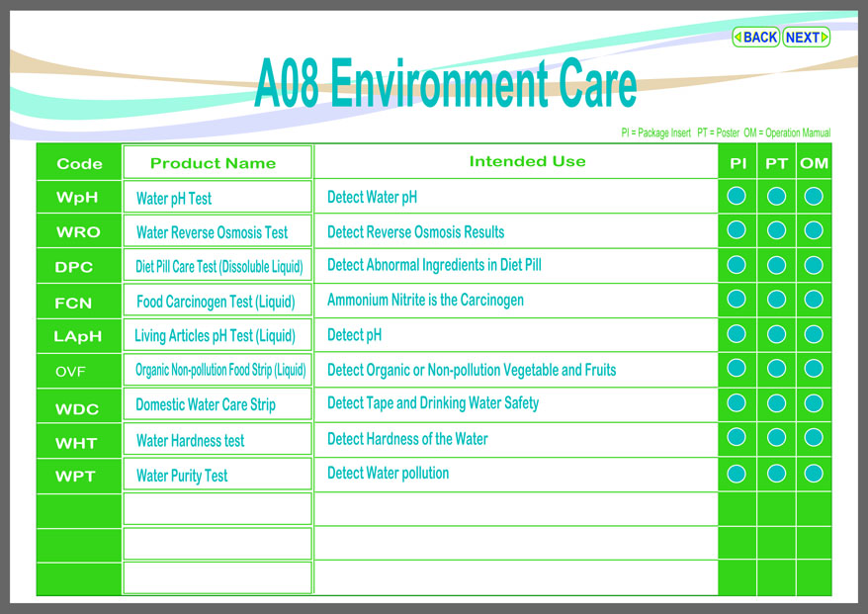The width and height of the screenshot is (868, 614).
Task: Open Operation Manual for Diet Pill Care Test
Action: coord(814,265)
